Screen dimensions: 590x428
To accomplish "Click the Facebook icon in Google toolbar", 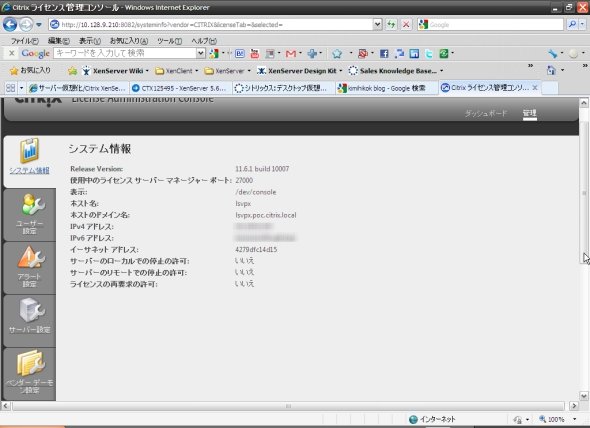I will tap(384, 54).
